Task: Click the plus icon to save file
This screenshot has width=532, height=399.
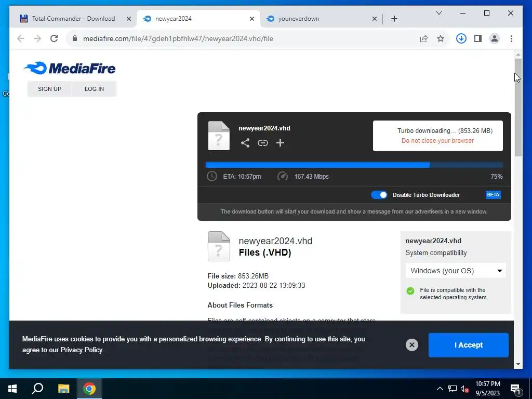Action: tap(280, 143)
